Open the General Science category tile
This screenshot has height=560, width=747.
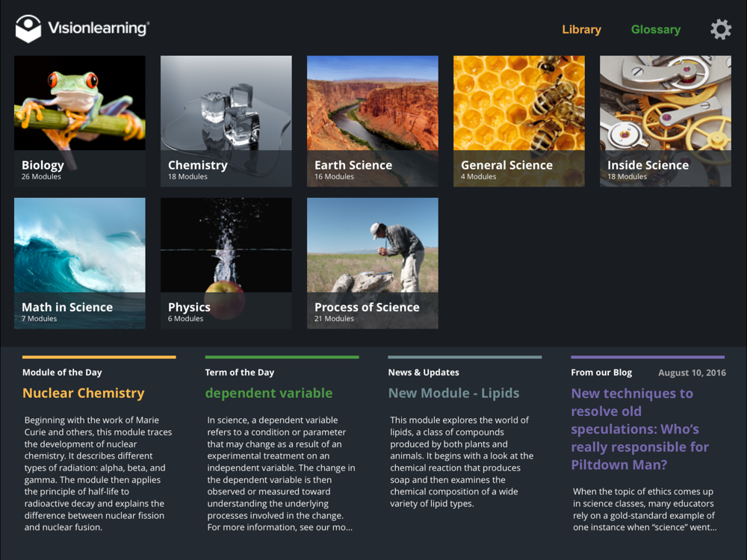(519, 121)
